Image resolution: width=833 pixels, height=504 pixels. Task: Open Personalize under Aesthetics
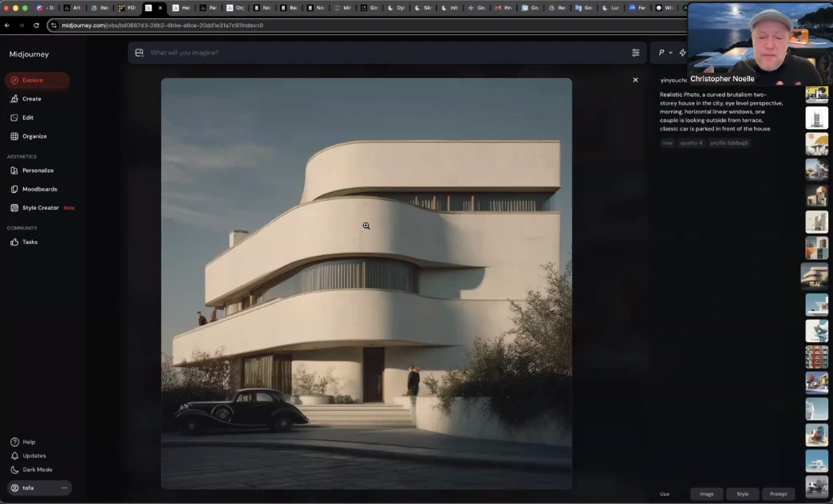38,171
